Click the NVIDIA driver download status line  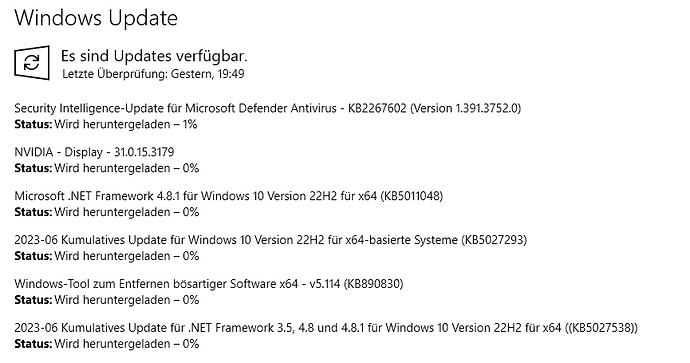(x=106, y=168)
